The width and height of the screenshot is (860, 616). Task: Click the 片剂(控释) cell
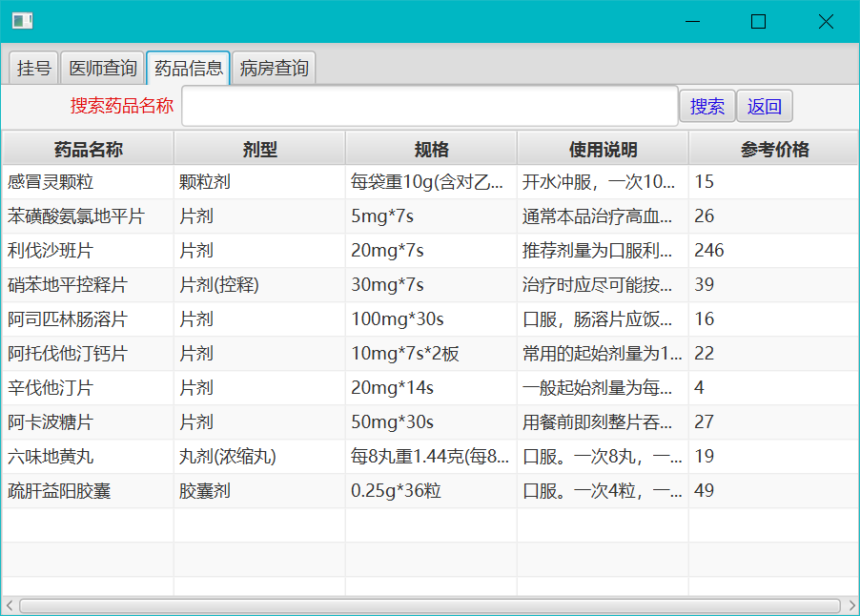pos(259,285)
